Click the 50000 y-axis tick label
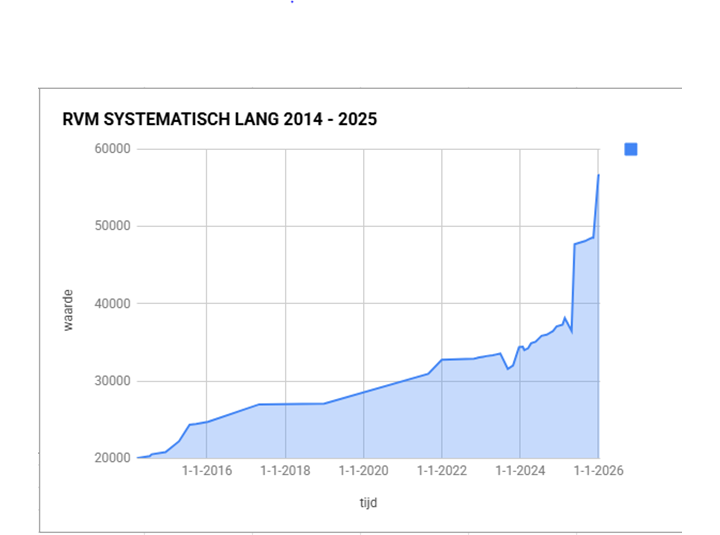Viewport: 720px width, 535px height. point(107,226)
